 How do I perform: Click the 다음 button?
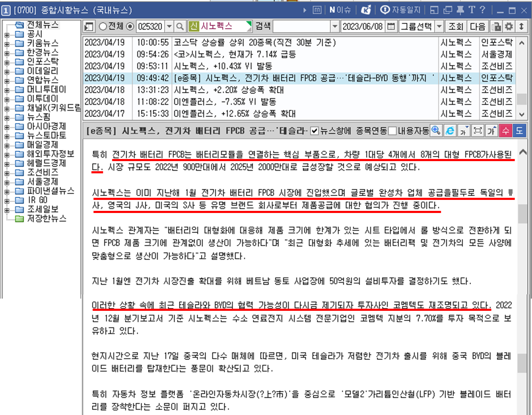click(478, 27)
